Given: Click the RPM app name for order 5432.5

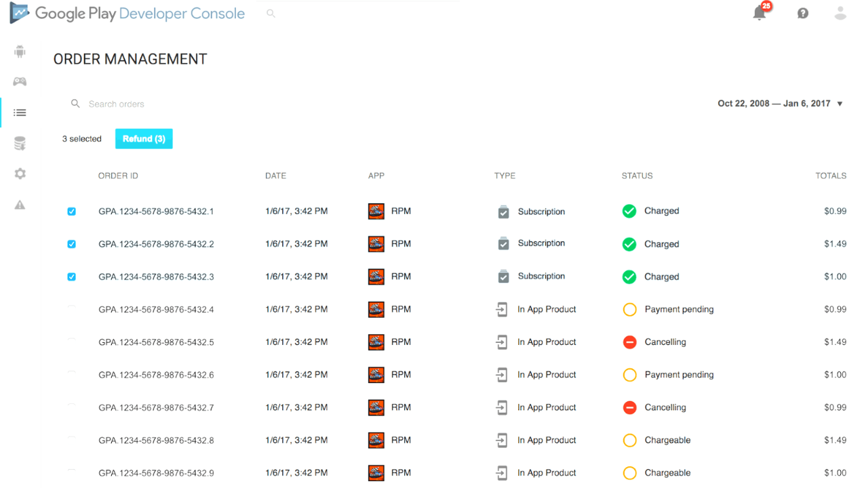Looking at the screenshot, I should 401,342.
